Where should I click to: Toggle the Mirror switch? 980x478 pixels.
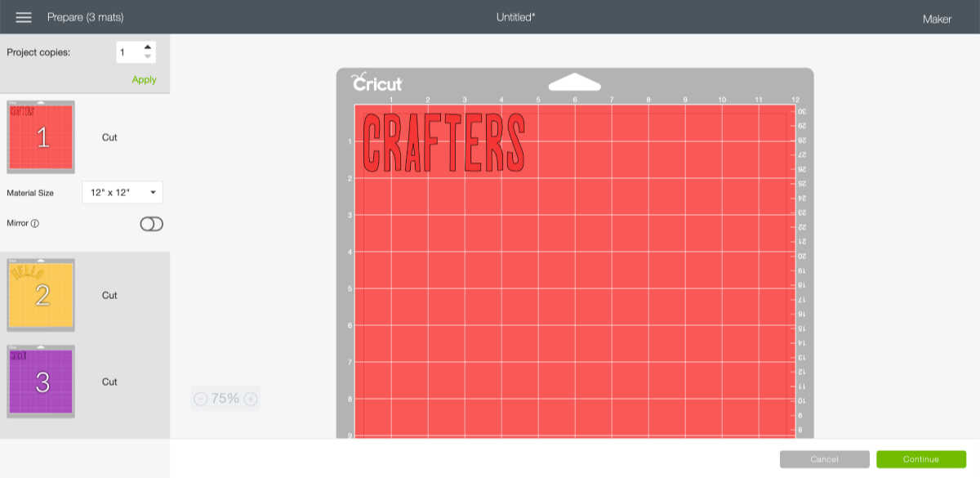pos(151,224)
